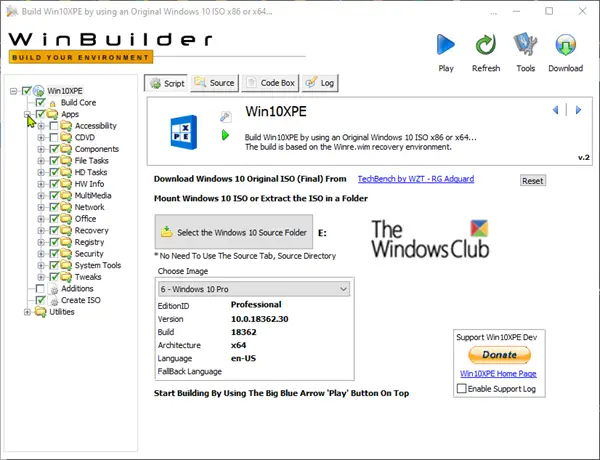Open the Code Box tab
Image resolution: width=600 pixels, height=460 pixels.
[x=270, y=83]
